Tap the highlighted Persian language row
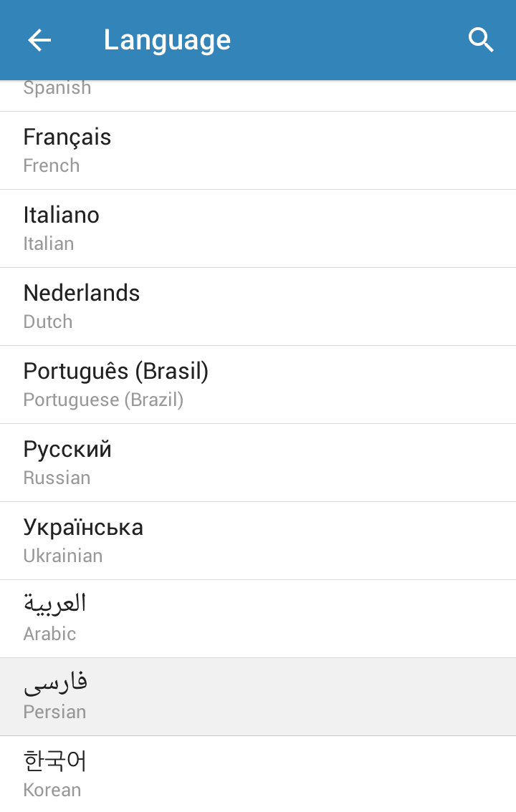This screenshot has width=516, height=812. 258,696
